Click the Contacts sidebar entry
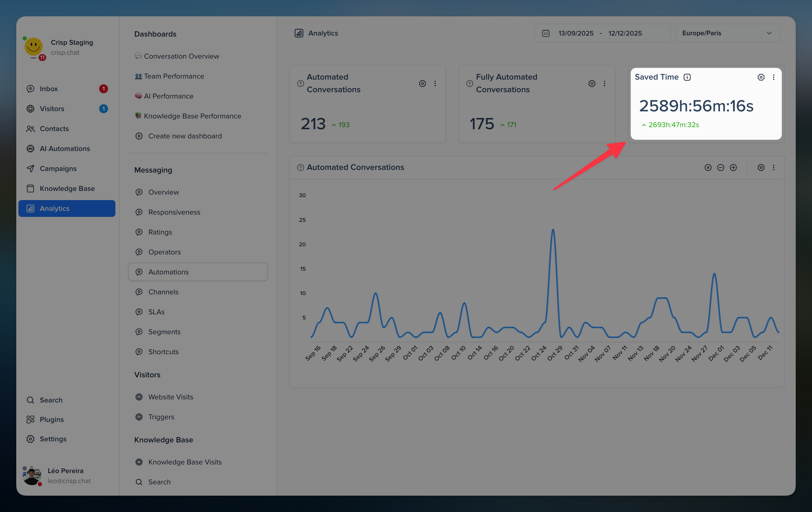Viewport: 812px width, 512px height. pyautogui.click(x=54, y=129)
